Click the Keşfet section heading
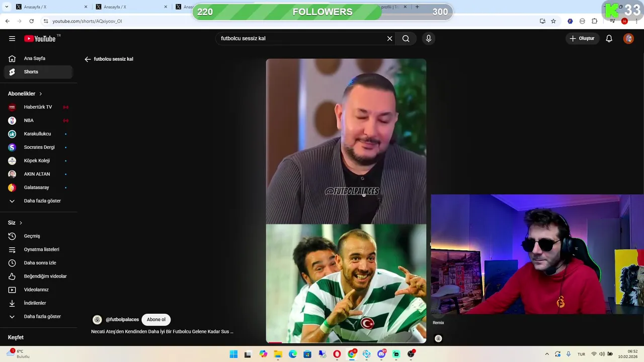The image size is (644, 362). coord(16,337)
